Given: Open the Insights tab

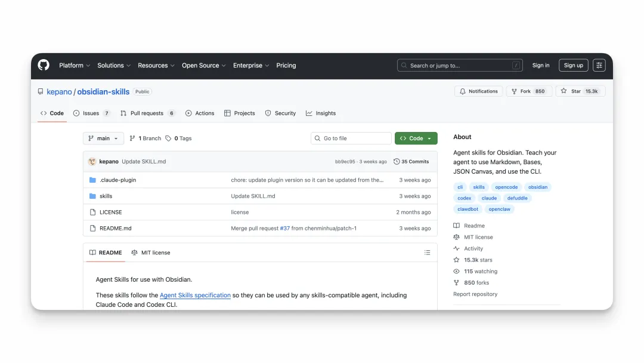Looking at the screenshot, I should [321, 113].
